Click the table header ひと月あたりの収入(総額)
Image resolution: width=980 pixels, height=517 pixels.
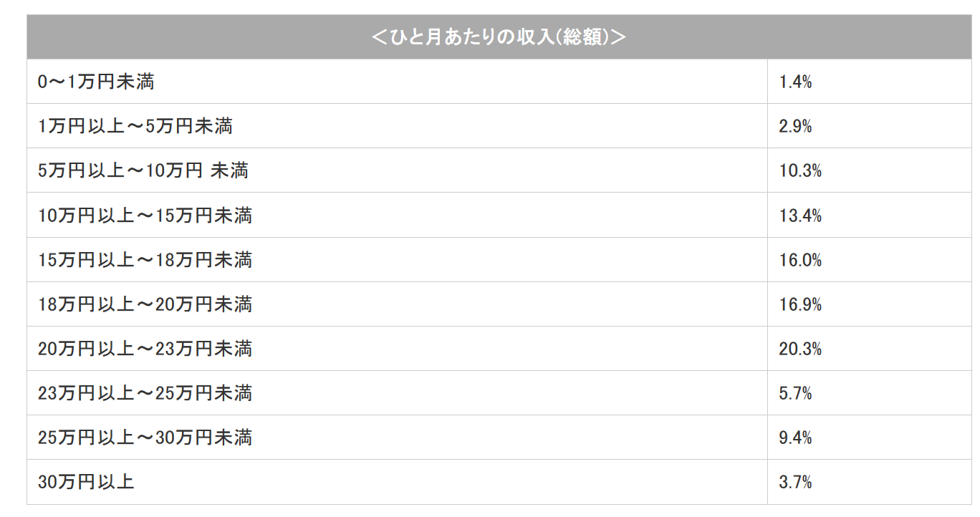tap(499, 37)
